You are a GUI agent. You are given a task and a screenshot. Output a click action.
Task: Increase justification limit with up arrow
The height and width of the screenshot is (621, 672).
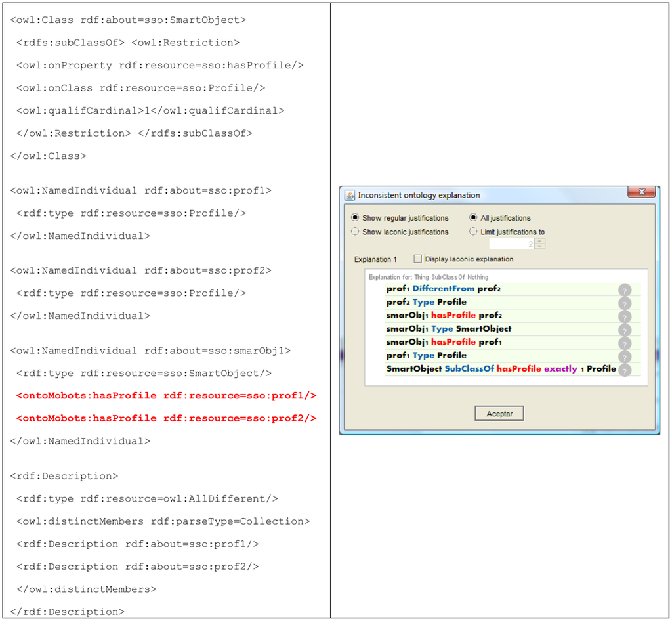pos(539,241)
